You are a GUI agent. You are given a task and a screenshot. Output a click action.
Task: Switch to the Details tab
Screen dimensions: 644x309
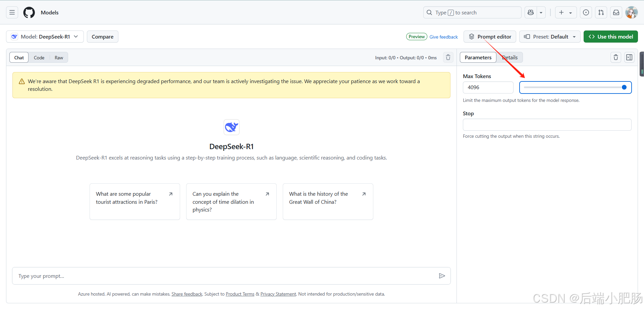point(510,58)
